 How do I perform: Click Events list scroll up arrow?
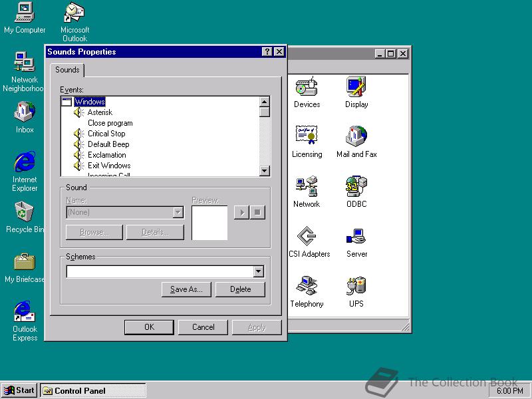(264, 102)
